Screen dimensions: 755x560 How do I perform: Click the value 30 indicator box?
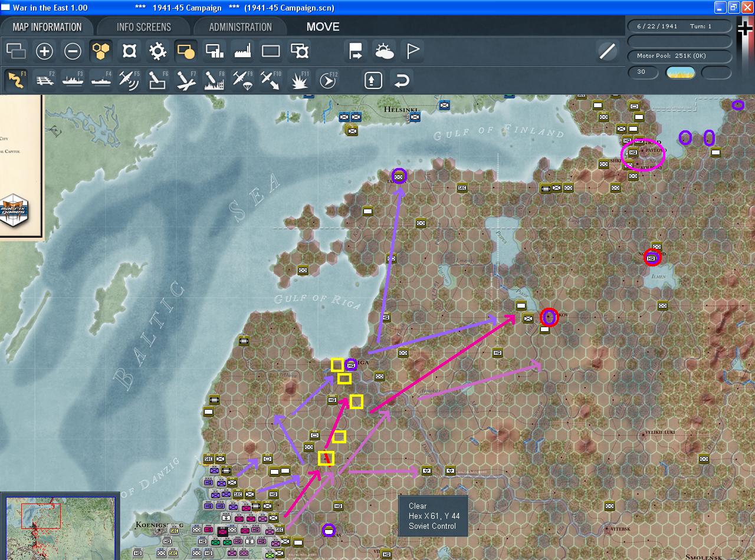pyautogui.click(x=644, y=72)
